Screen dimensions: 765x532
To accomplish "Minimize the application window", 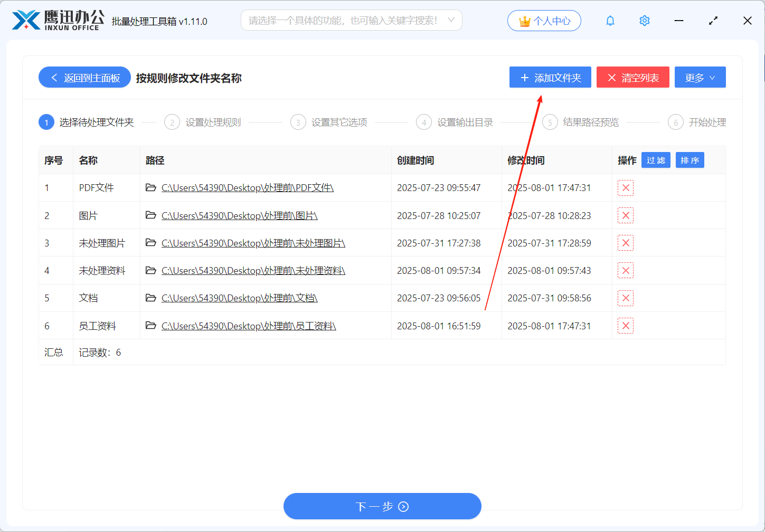I will (x=679, y=21).
